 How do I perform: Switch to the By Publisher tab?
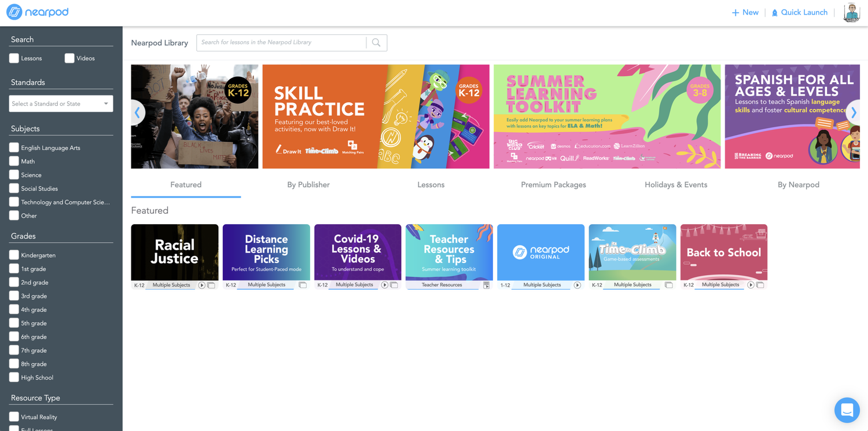[x=308, y=184]
